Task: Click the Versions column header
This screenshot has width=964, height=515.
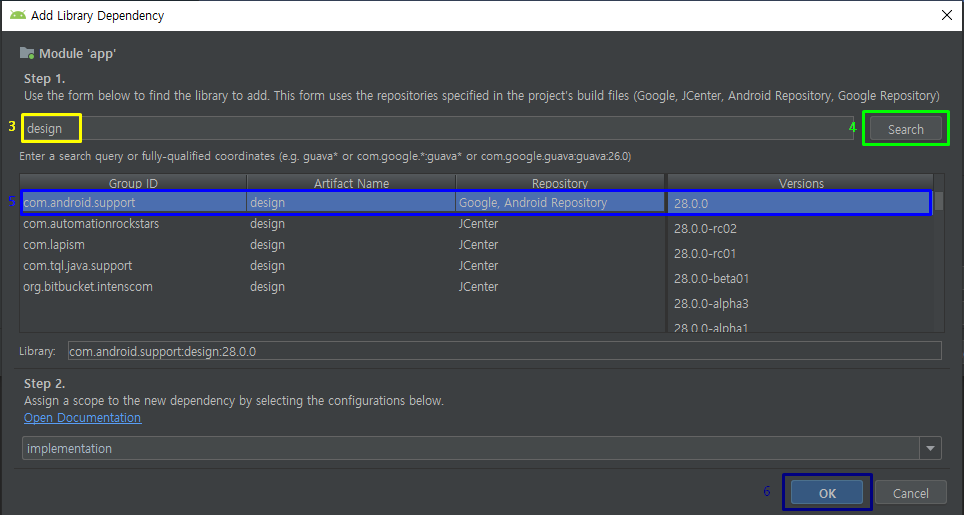Action: click(801, 183)
